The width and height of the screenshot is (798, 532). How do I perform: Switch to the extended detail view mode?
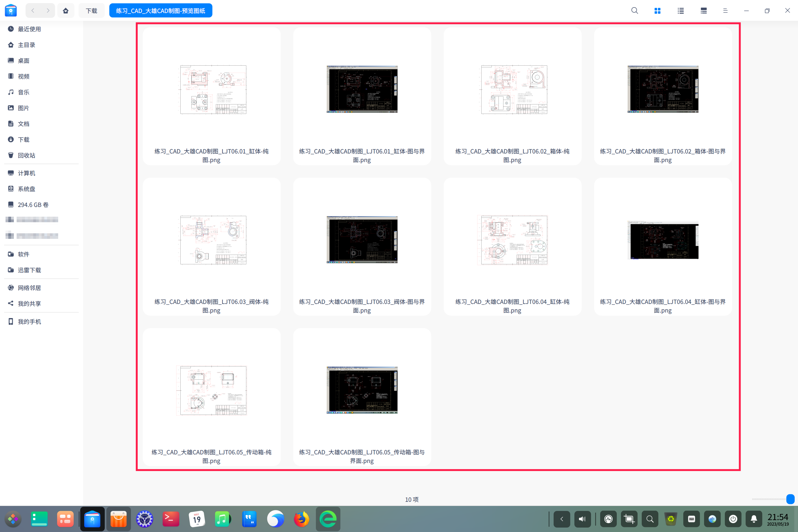[x=703, y=11]
